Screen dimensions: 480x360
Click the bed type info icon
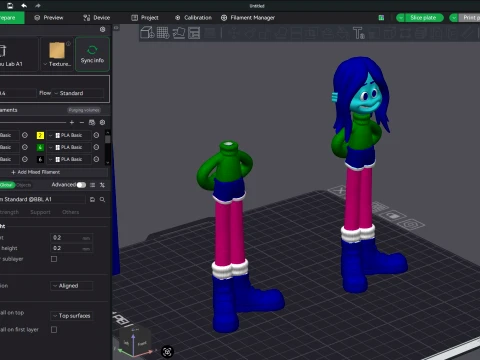pyautogui.click(x=68, y=44)
